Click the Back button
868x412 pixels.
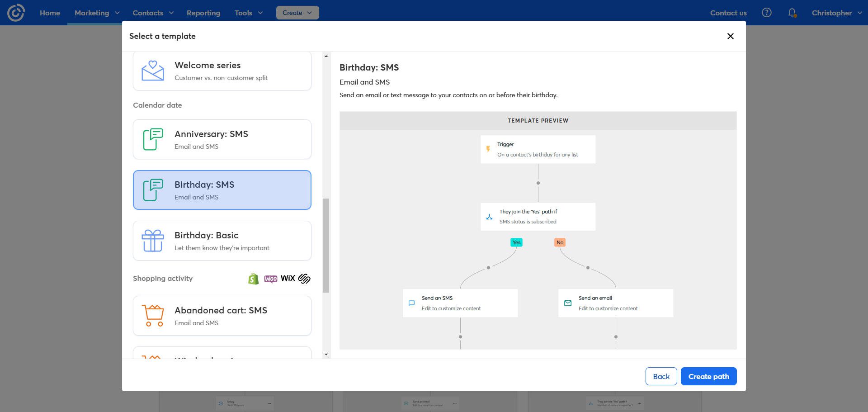click(x=661, y=376)
